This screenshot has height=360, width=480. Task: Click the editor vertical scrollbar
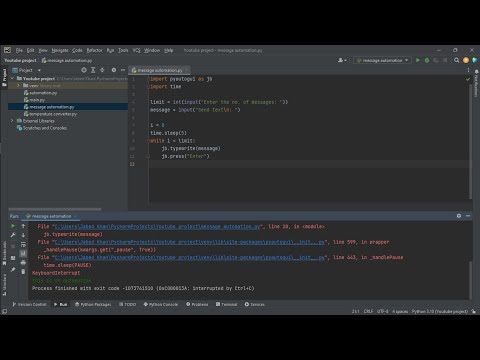471,143
